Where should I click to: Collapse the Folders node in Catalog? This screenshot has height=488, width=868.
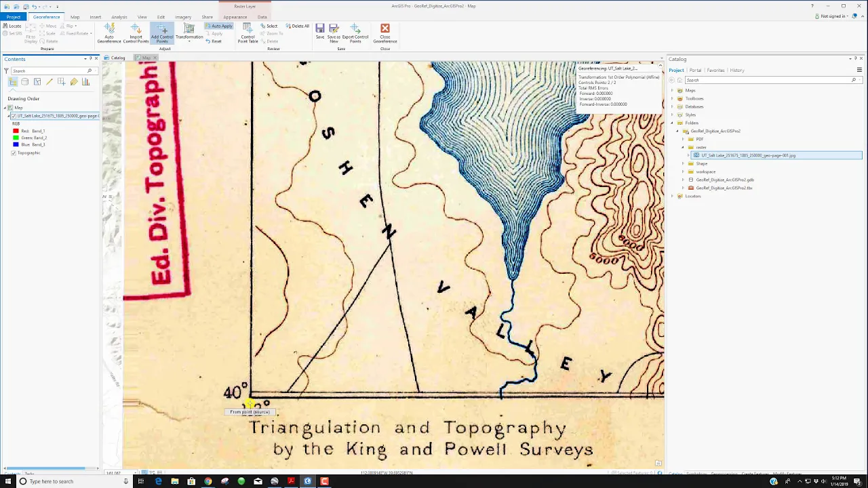pyautogui.click(x=672, y=123)
